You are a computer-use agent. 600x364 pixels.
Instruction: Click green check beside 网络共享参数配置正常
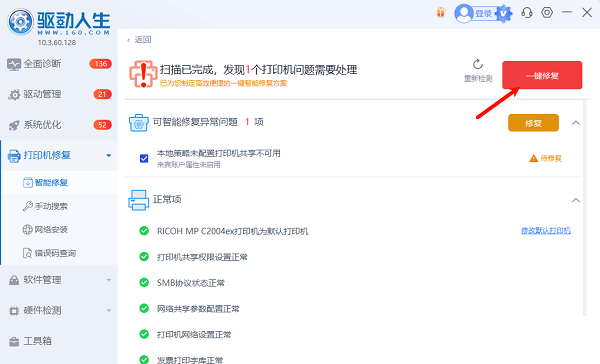(144, 309)
